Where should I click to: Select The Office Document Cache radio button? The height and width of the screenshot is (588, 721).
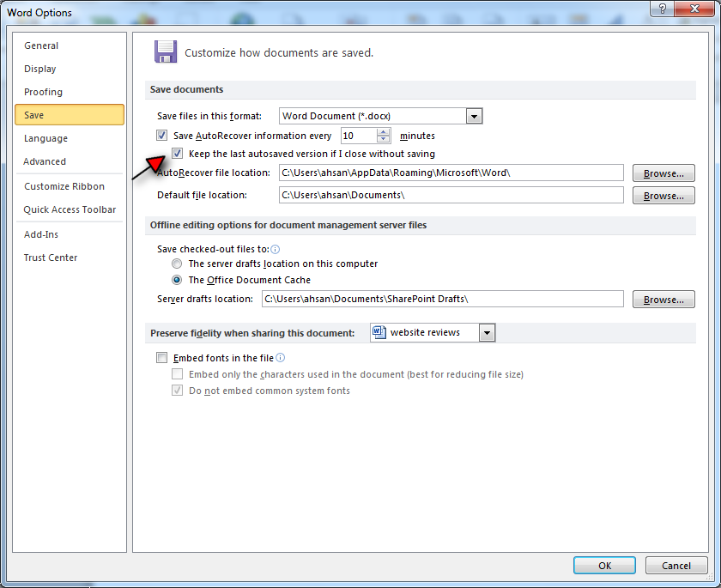[x=177, y=280]
